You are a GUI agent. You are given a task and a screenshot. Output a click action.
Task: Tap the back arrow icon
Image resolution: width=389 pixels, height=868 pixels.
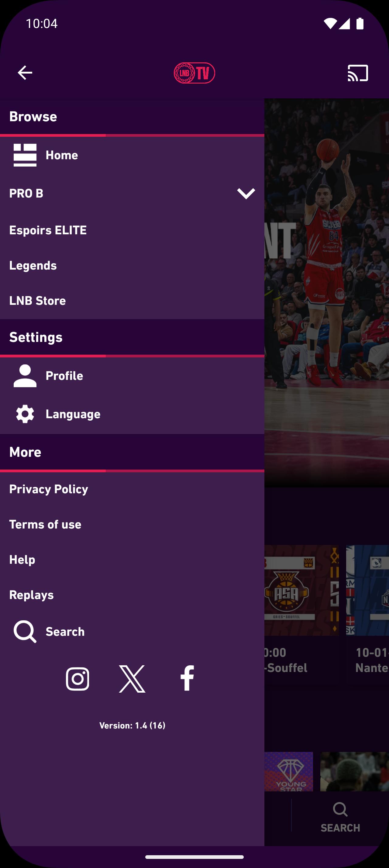(x=25, y=73)
